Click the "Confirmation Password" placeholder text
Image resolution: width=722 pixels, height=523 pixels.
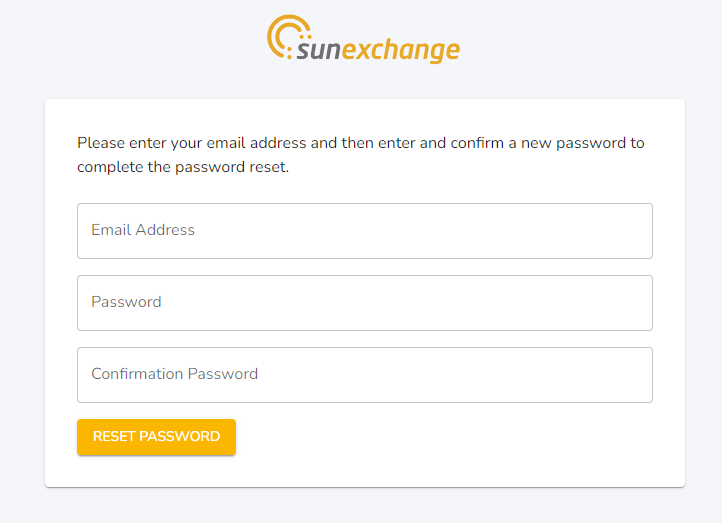point(175,374)
